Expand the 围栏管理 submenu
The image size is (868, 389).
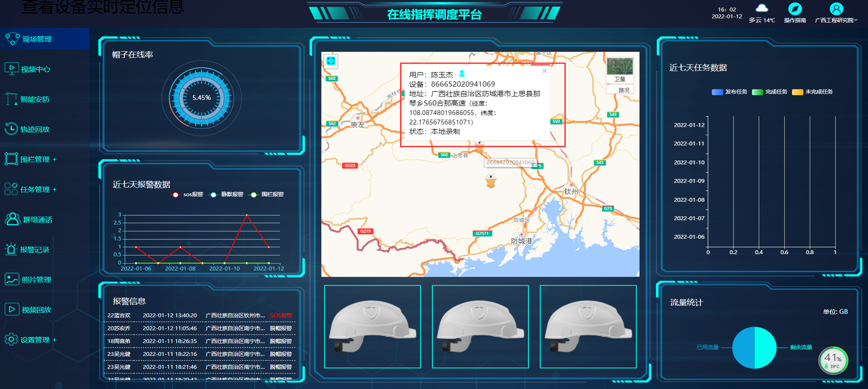pyautogui.click(x=55, y=159)
